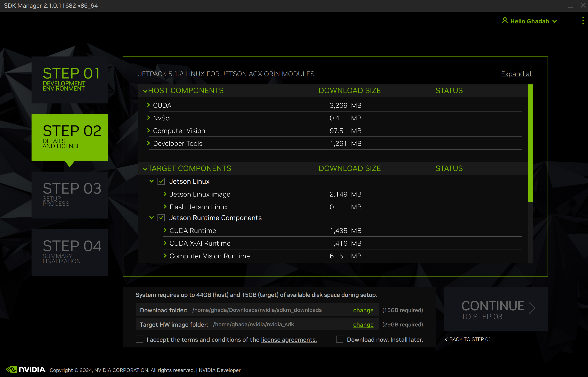Accept the terms and conditions checkbox

[x=139, y=339]
